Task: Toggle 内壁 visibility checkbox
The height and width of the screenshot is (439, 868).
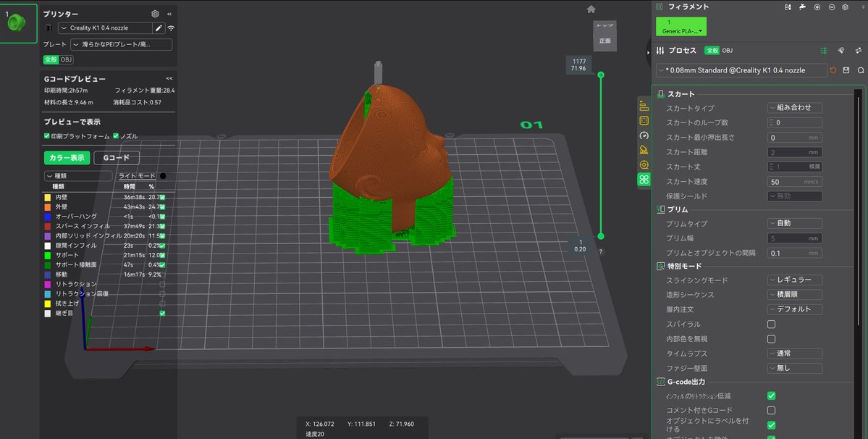Action: (x=162, y=197)
